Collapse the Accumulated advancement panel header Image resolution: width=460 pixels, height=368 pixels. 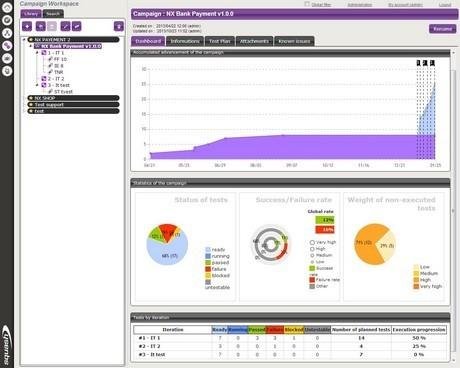pos(290,52)
